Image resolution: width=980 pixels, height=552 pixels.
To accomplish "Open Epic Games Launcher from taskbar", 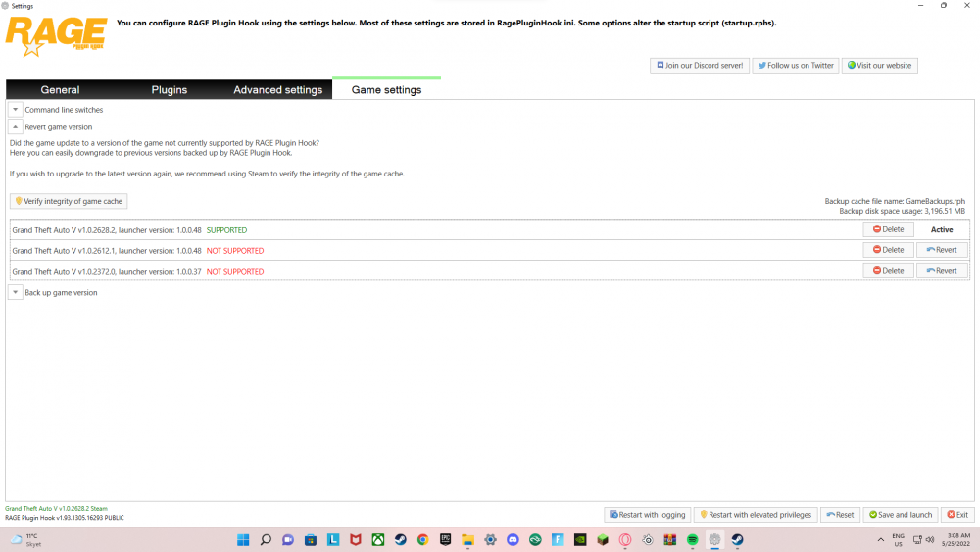I will (446, 540).
